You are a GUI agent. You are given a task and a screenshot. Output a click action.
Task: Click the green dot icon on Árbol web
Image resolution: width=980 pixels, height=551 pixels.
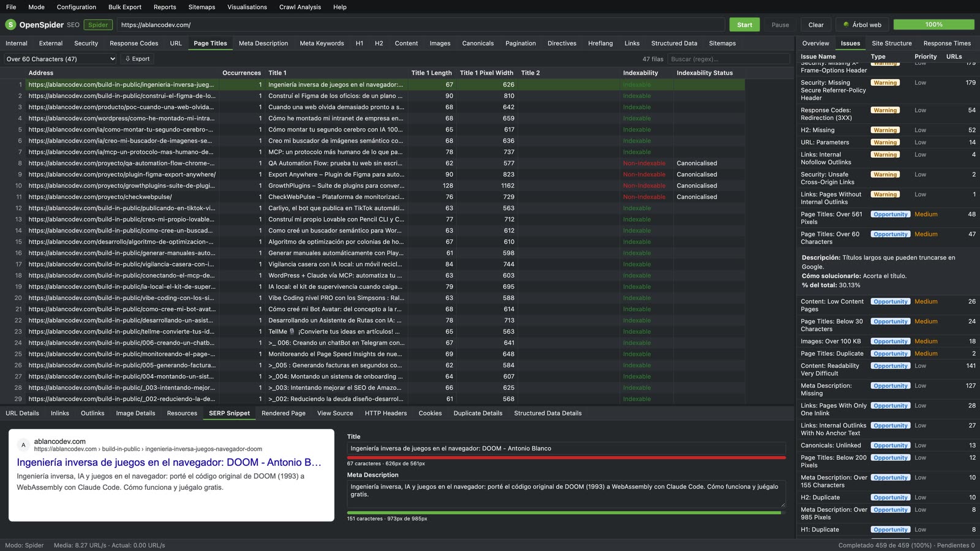click(846, 24)
